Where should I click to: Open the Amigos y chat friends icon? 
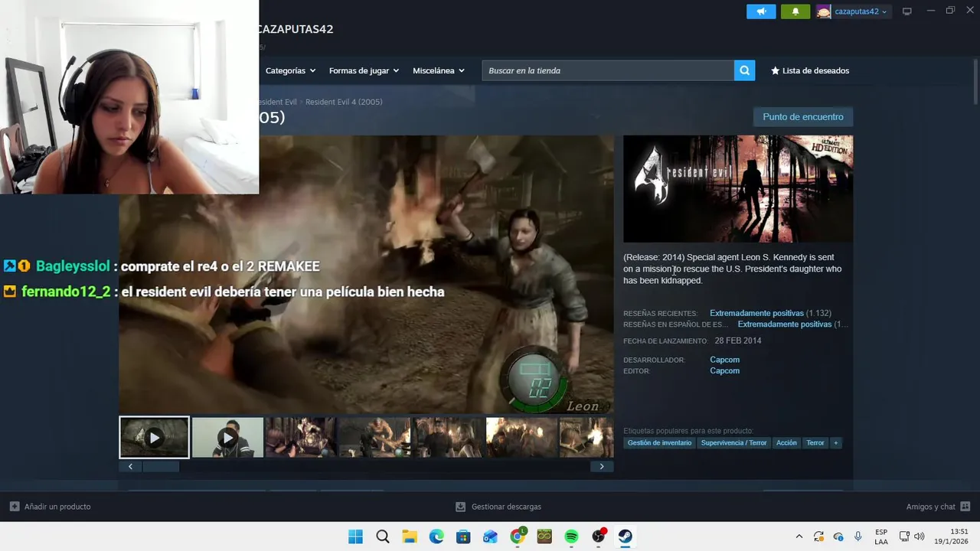[x=965, y=507]
